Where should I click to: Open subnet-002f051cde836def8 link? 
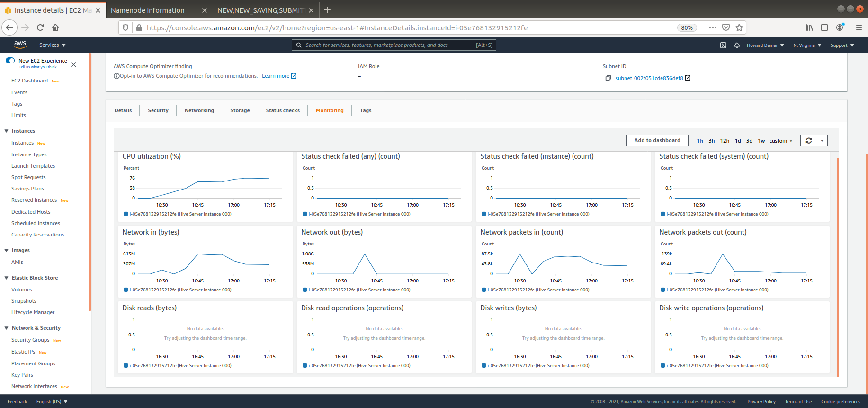(649, 78)
